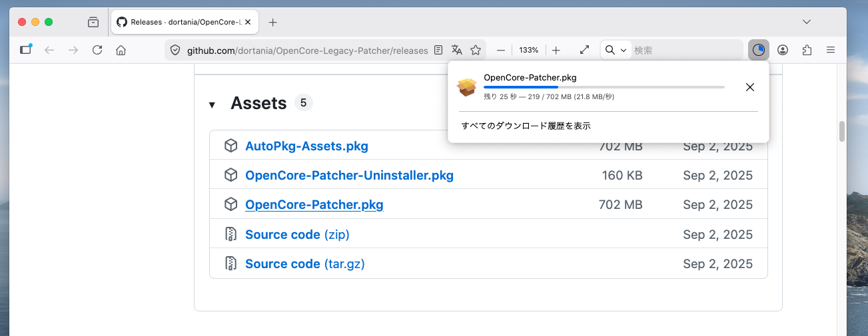
Task: Open the Extensions puzzle icon
Action: pos(807,50)
